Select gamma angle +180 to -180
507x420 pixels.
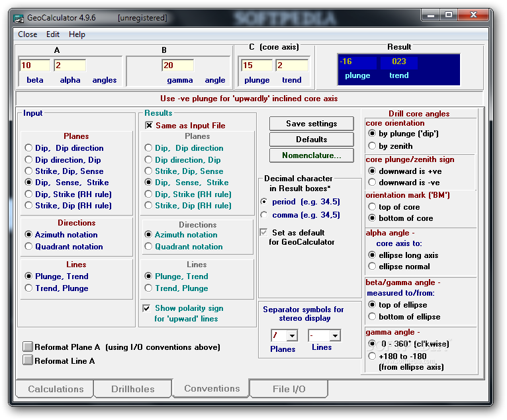click(372, 357)
